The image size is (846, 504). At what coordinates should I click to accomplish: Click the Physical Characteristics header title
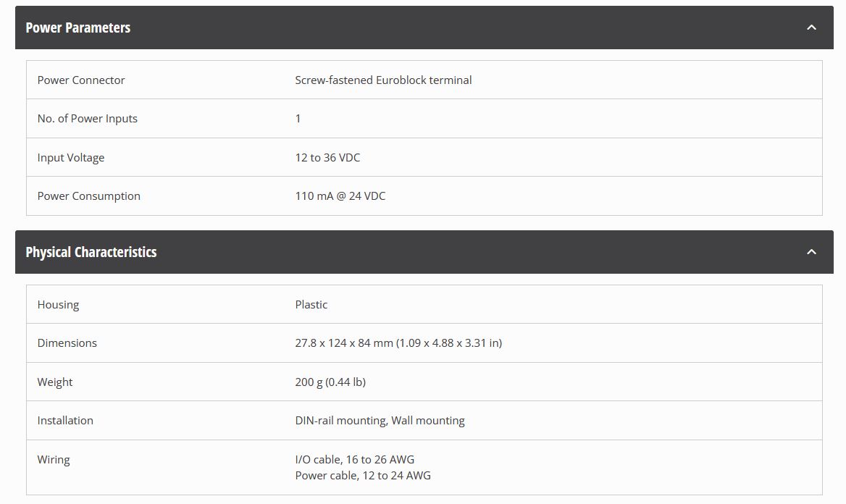point(91,252)
